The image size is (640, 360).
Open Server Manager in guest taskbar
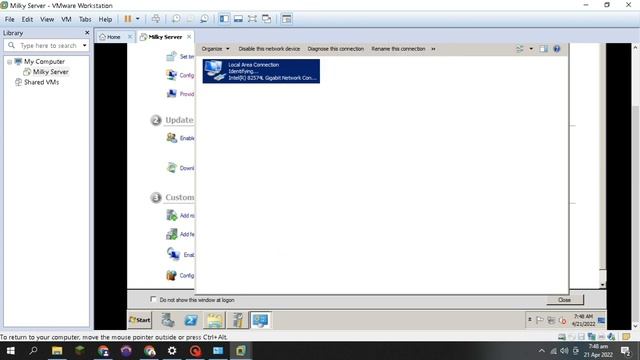167,320
